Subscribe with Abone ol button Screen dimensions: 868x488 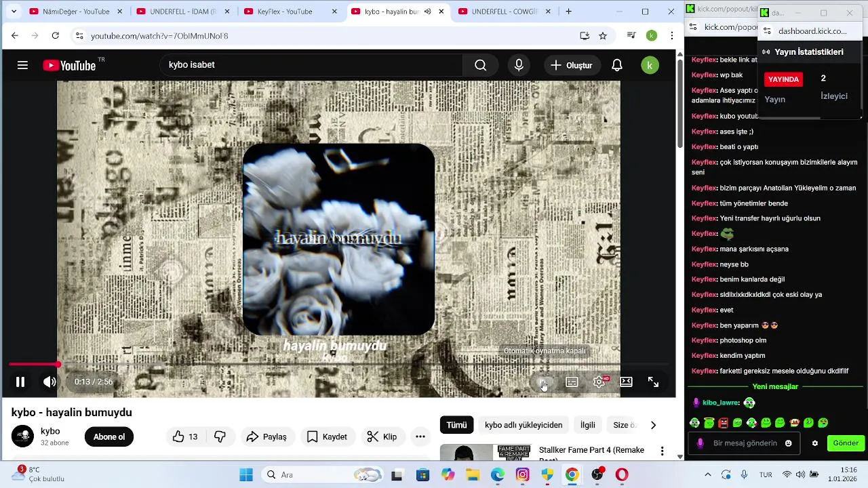point(109,437)
